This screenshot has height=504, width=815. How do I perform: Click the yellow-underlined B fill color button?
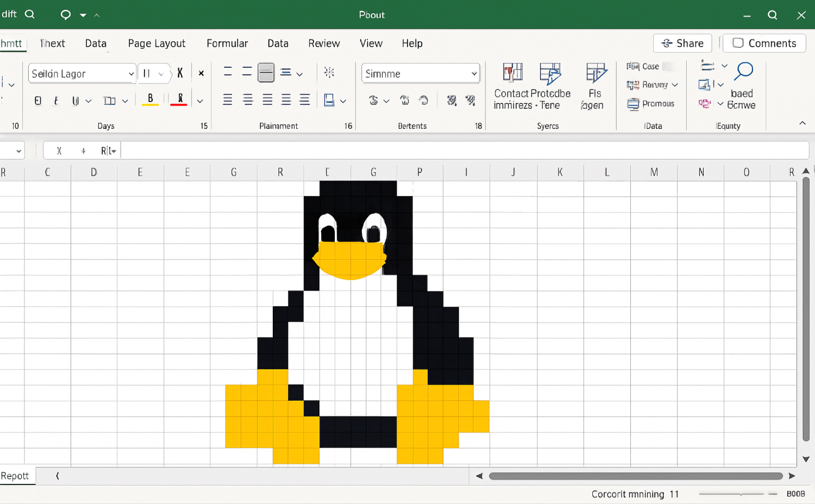151,100
